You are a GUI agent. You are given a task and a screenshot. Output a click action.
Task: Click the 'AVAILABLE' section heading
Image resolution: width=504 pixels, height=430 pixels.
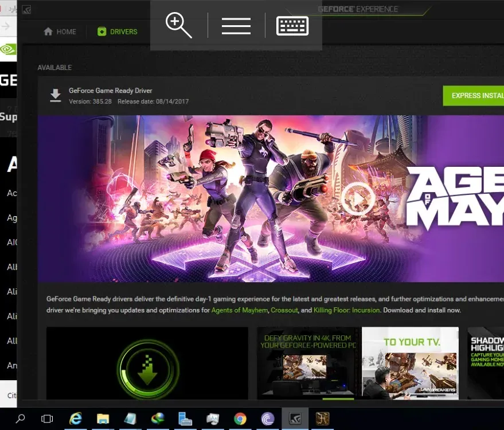point(54,68)
